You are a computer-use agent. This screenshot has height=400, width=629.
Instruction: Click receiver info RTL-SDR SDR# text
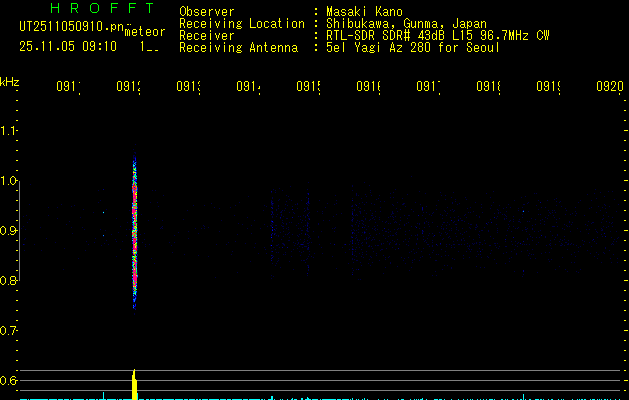point(437,36)
